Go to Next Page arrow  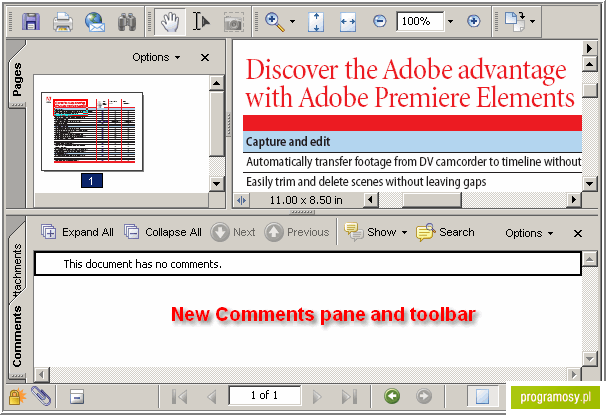317,396
